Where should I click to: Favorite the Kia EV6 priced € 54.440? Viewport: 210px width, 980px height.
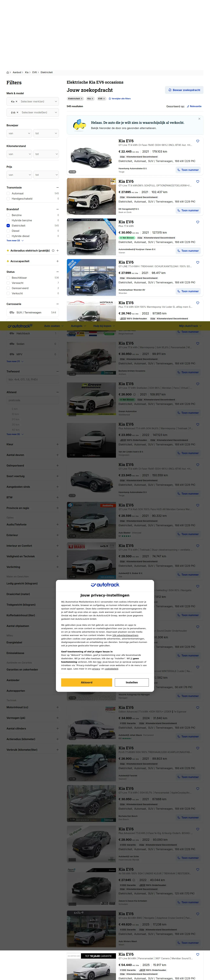click(x=197, y=954)
